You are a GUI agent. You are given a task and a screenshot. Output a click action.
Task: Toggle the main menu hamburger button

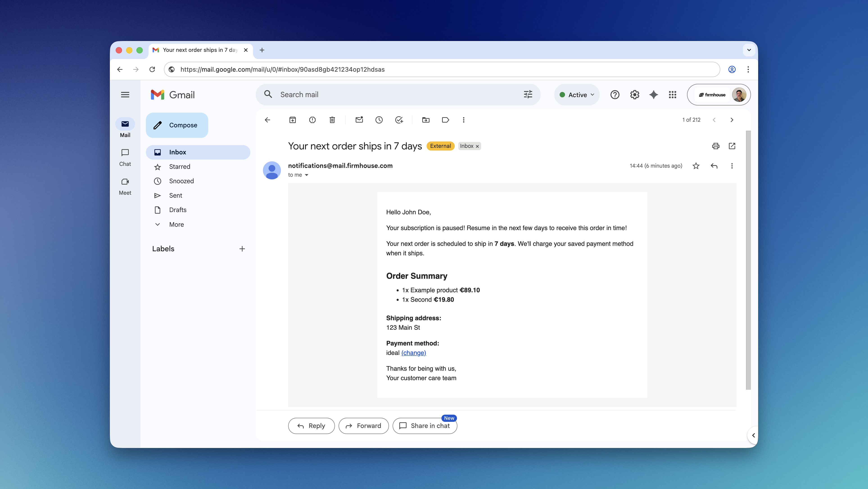click(x=125, y=95)
